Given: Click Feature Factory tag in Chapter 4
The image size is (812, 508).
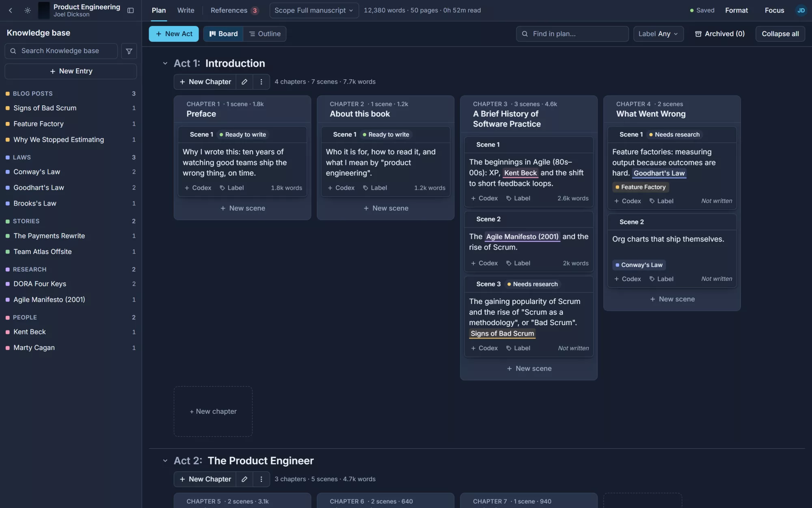Looking at the screenshot, I should click(640, 187).
